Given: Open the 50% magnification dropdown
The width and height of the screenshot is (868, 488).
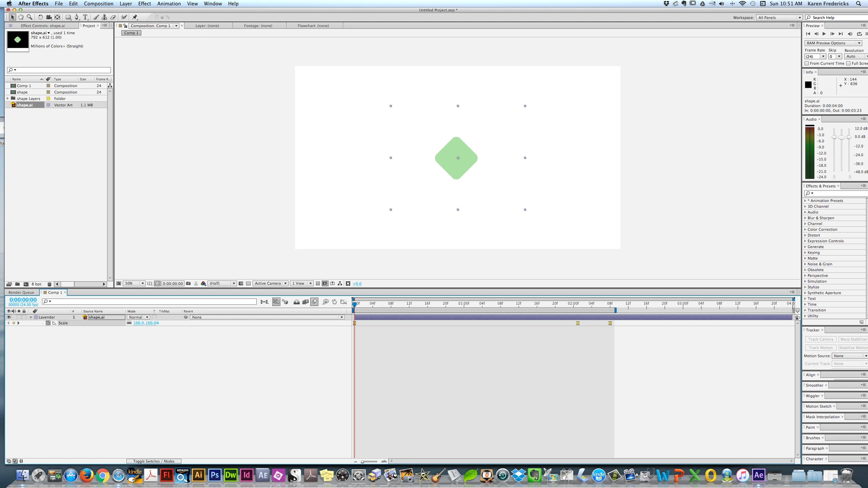Looking at the screenshot, I should coord(143,283).
